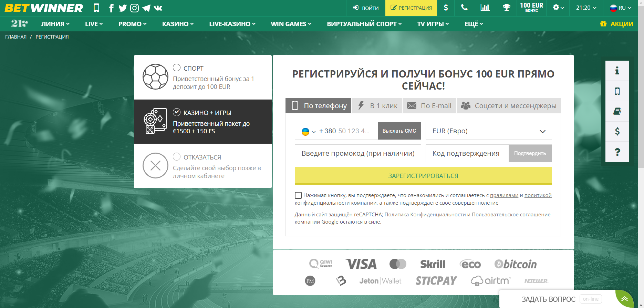Viewport: 644px width, 308px height.
Task: Click the VISA payment logo
Action: (361, 264)
